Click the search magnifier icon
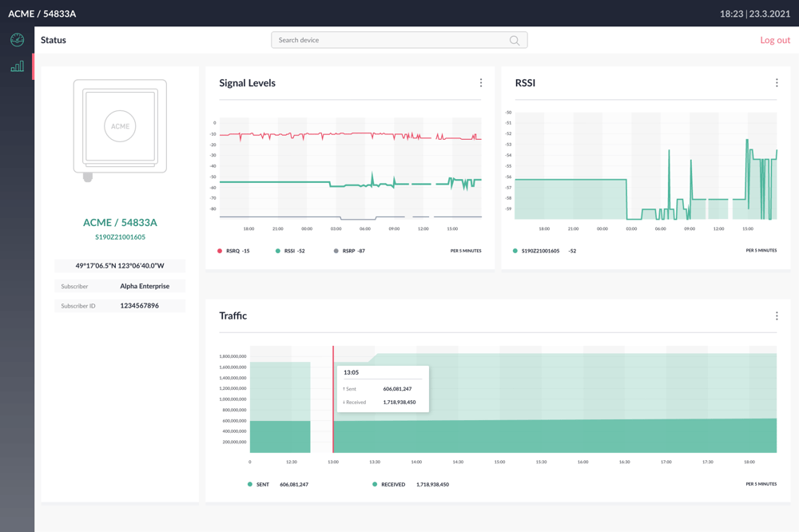The image size is (799, 532). coord(515,40)
